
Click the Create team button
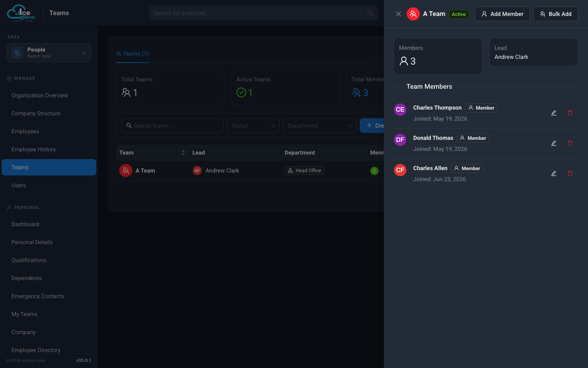[x=372, y=126]
